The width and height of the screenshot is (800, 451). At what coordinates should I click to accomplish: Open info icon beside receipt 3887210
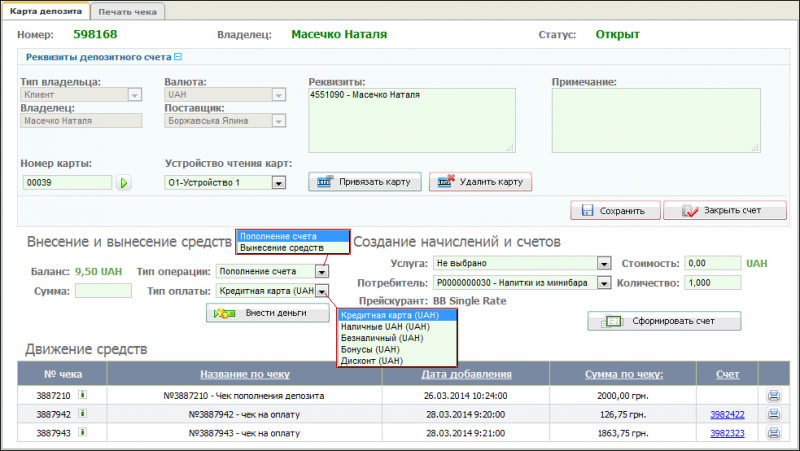83,396
